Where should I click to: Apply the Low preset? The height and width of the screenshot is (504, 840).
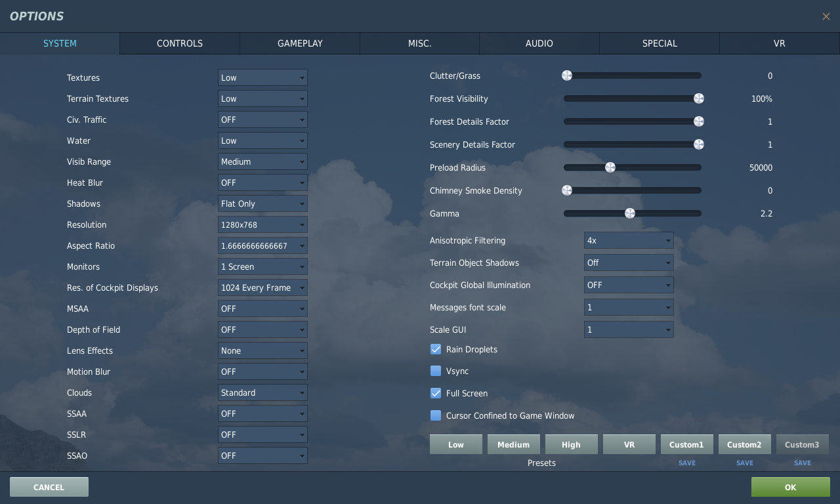[x=456, y=444]
